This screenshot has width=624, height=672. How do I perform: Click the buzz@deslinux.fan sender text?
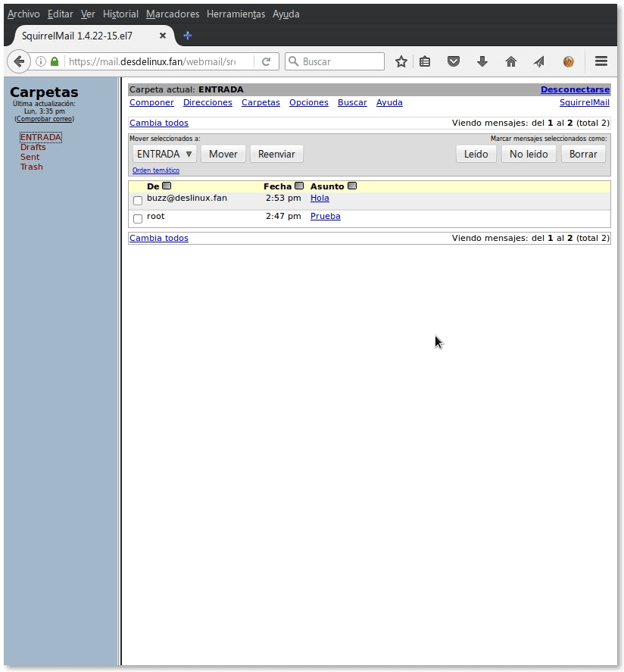(187, 198)
